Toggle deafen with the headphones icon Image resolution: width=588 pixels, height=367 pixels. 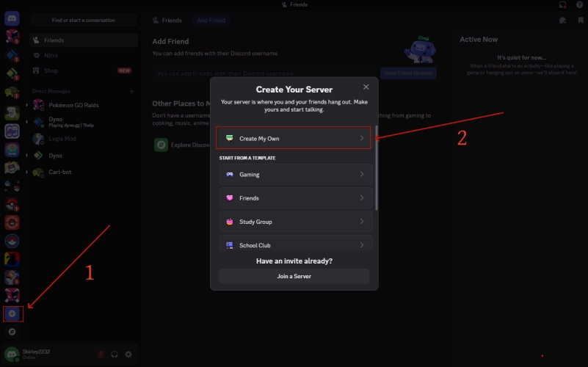(115, 355)
